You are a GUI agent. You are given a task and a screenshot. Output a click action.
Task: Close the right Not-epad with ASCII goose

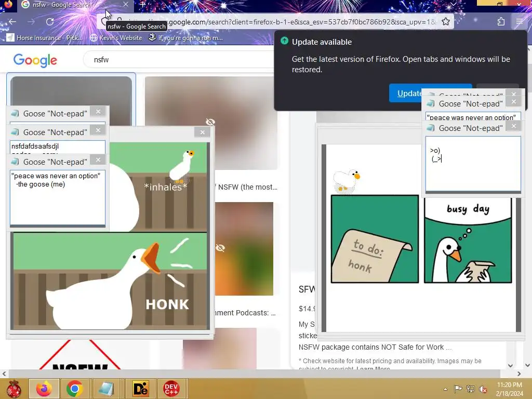[x=514, y=126]
